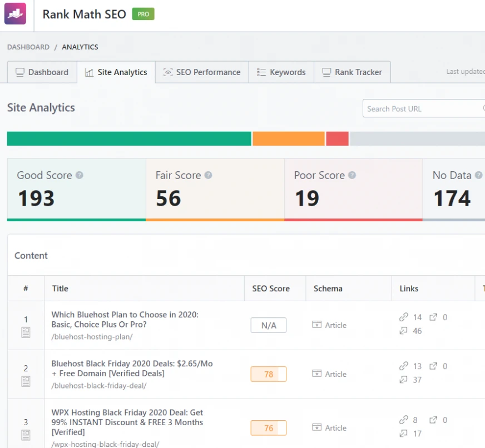Click the Site Analytics page heading
Screen dimensions: 485x448
pos(41,108)
